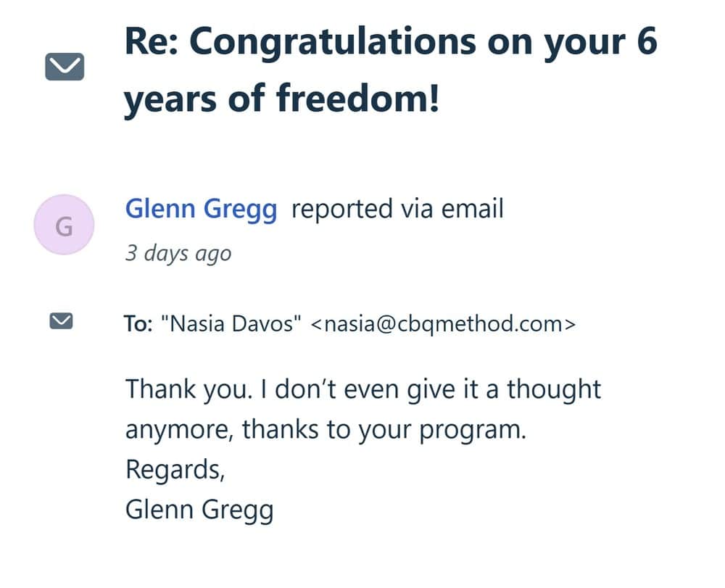This screenshot has width=725, height=588.
Task: Open sender profile link Glenn Gregg
Action: point(201,210)
